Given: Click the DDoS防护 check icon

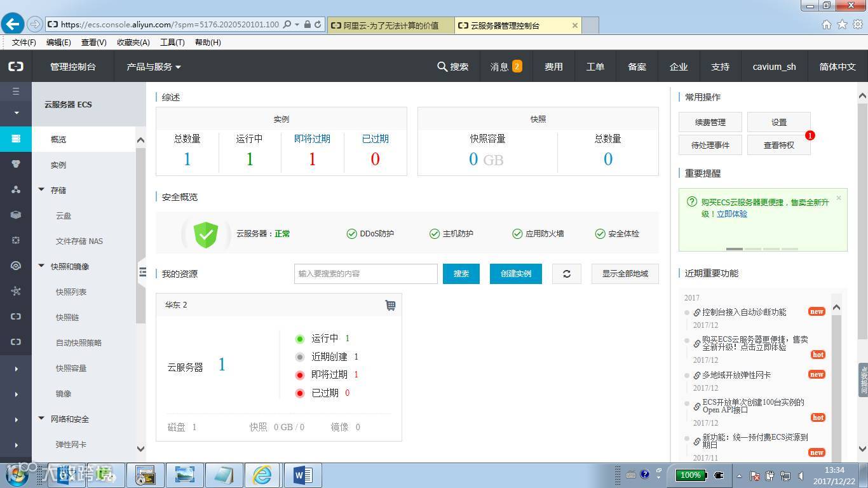Looking at the screenshot, I should pyautogui.click(x=351, y=234).
